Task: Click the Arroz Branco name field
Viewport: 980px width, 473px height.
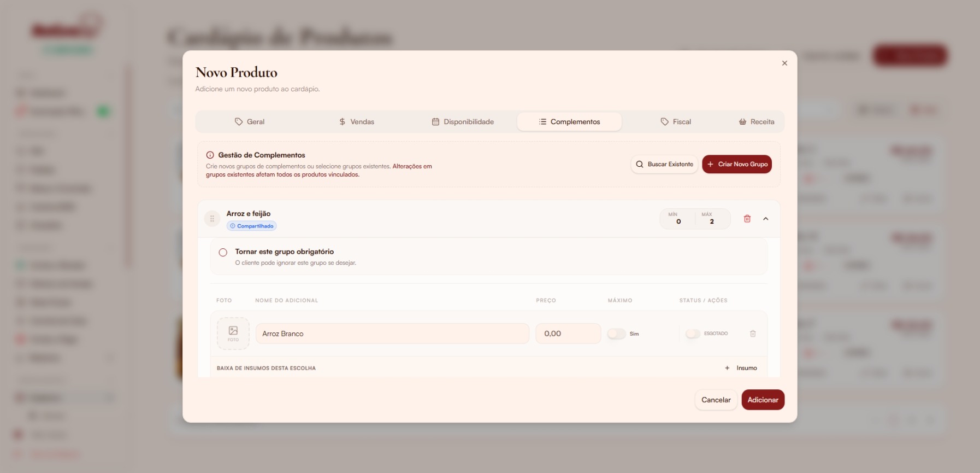Action: coord(392,334)
